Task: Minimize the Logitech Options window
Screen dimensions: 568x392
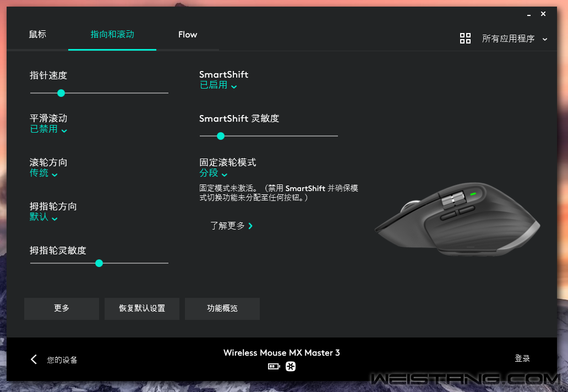Action: (529, 15)
